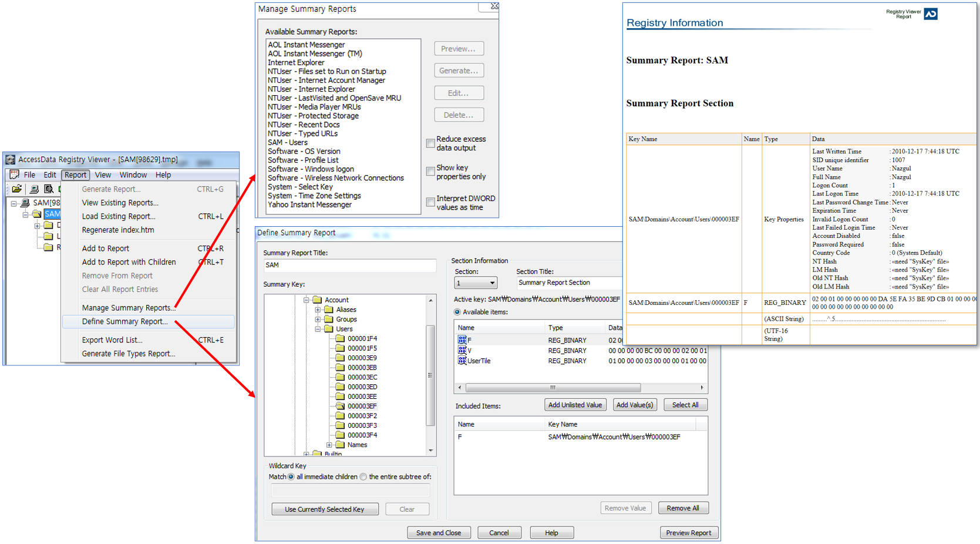
Task: Check Interpret DWORD values as time
Action: (430, 202)
